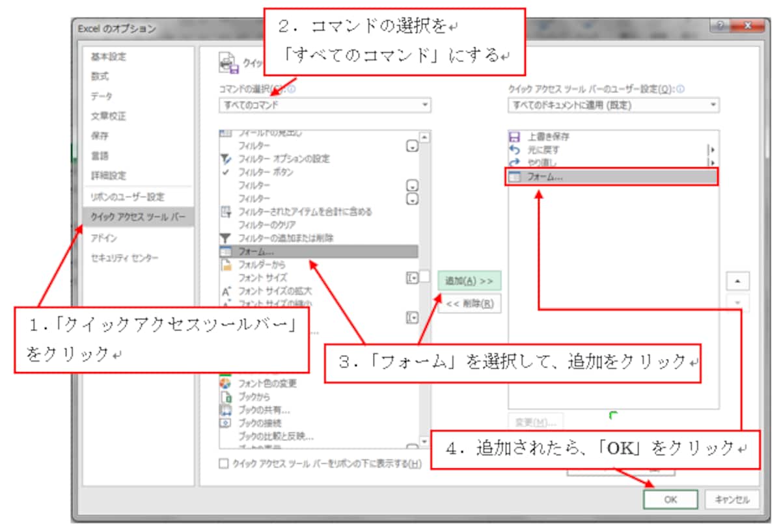This screenshot has height=532, width=781.
Task: Select the フィルターの追加または削除 funnel icon
Action: tap(226, 238)
